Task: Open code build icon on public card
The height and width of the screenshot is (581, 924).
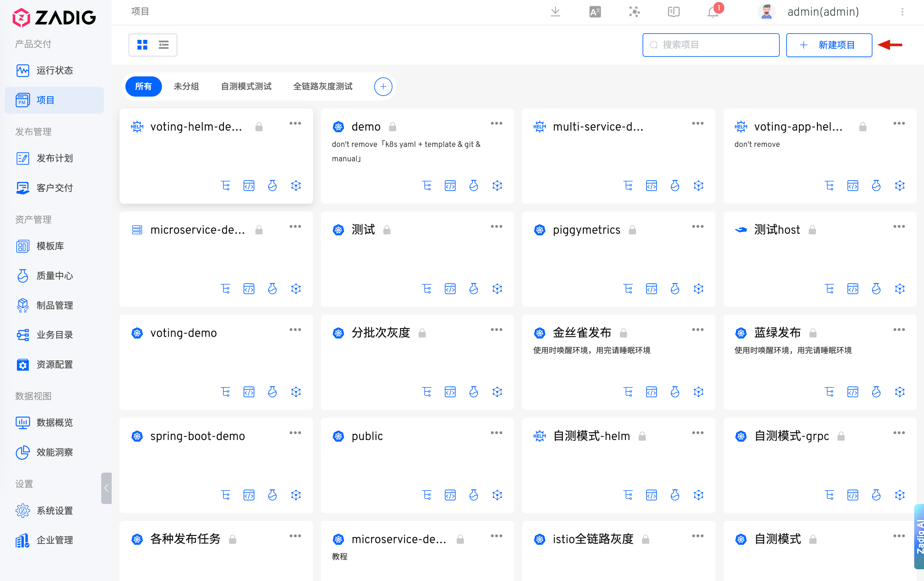Action: 450,495
